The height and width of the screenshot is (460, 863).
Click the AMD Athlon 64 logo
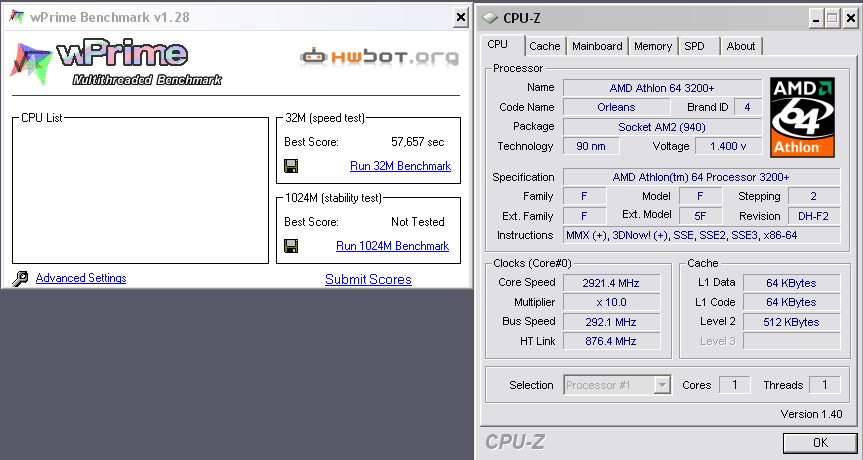point(802,117)
